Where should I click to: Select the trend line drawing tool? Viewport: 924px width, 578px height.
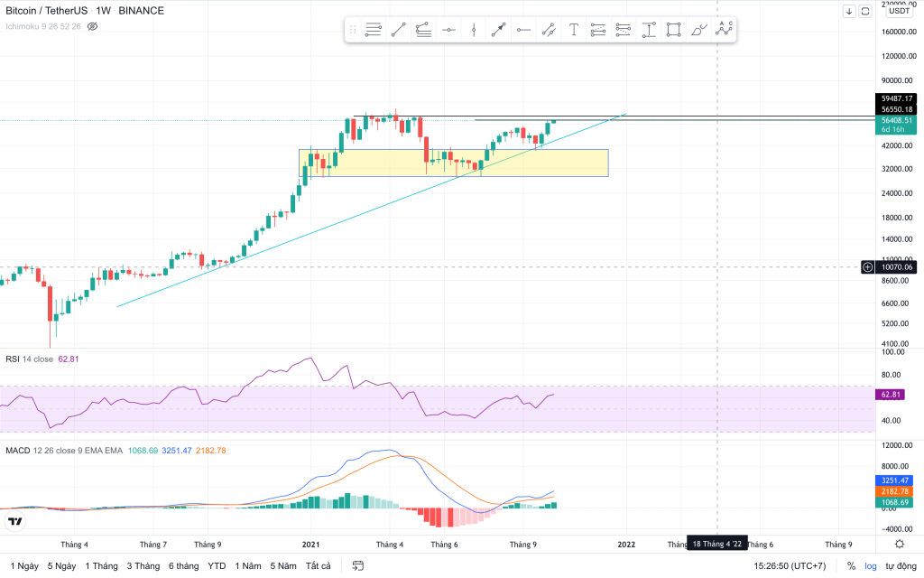[x=398, y=30]
